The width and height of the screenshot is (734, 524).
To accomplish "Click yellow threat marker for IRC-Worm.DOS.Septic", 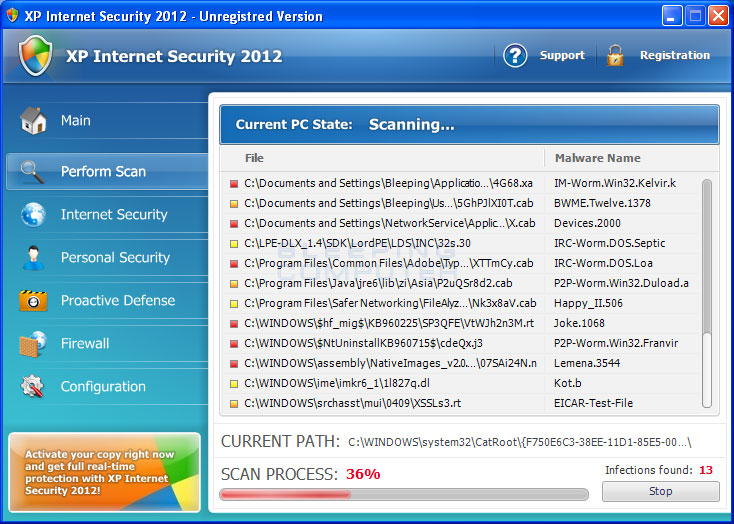I will pyautogui.click(x=234, y=244).
